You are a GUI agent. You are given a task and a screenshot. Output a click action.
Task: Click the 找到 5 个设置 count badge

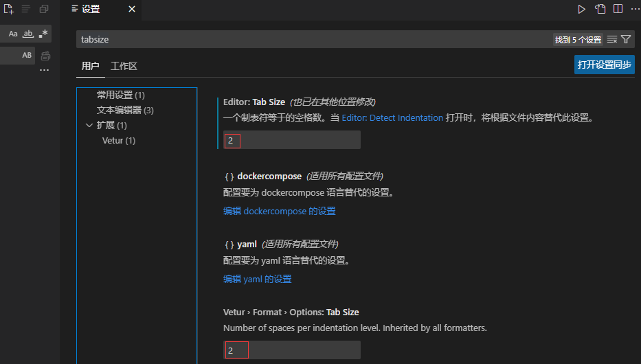tap(578, 40)
